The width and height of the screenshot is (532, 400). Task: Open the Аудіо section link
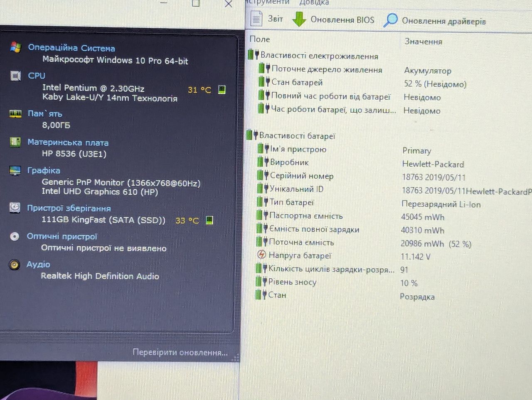tap(38, 264)
